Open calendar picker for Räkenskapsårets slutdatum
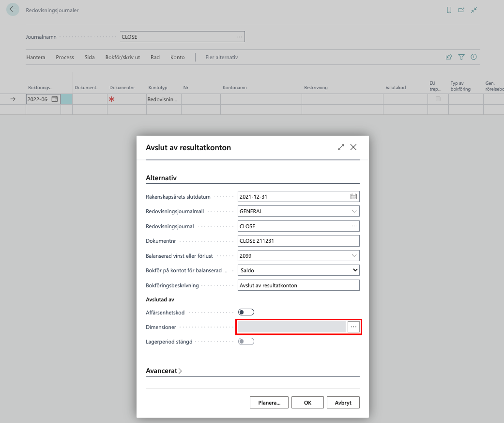Screen dimensions: 504x423 353,197
